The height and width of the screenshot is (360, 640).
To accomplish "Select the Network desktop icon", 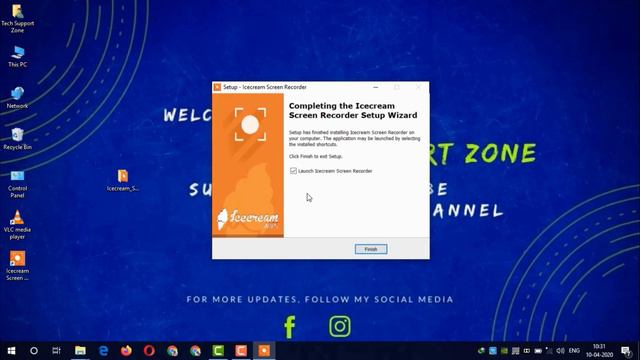I will [x=17, y=98].
